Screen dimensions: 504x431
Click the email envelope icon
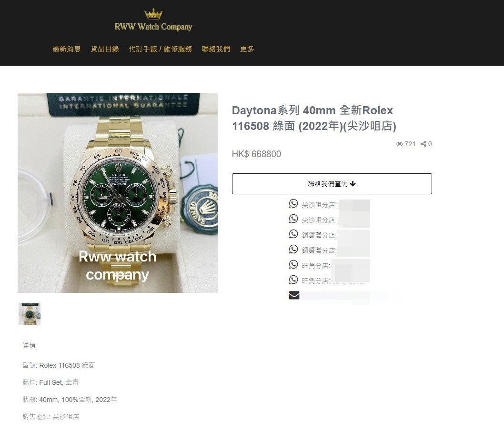click(x=294, y=295)
